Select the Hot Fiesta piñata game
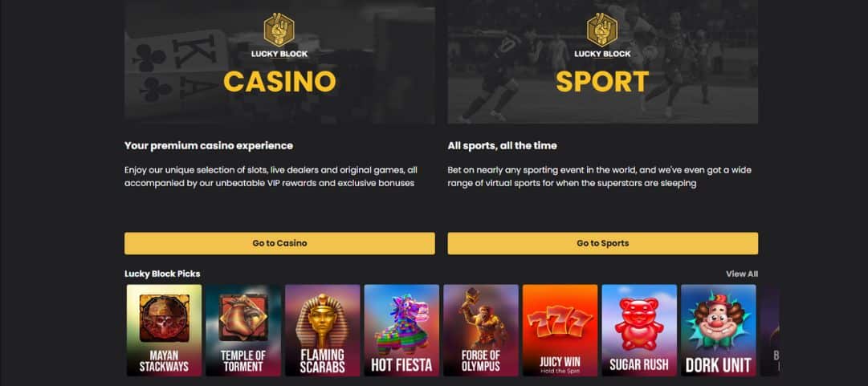The width and height of the screenshot is (868, 386). coord(401,331)
